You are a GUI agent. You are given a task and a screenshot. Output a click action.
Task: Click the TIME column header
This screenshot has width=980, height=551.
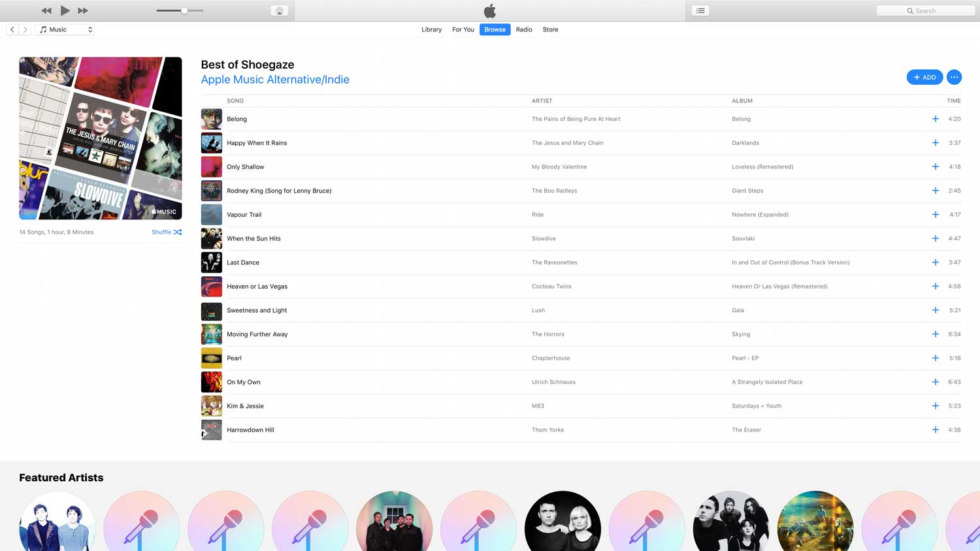[x=954, y=101]
